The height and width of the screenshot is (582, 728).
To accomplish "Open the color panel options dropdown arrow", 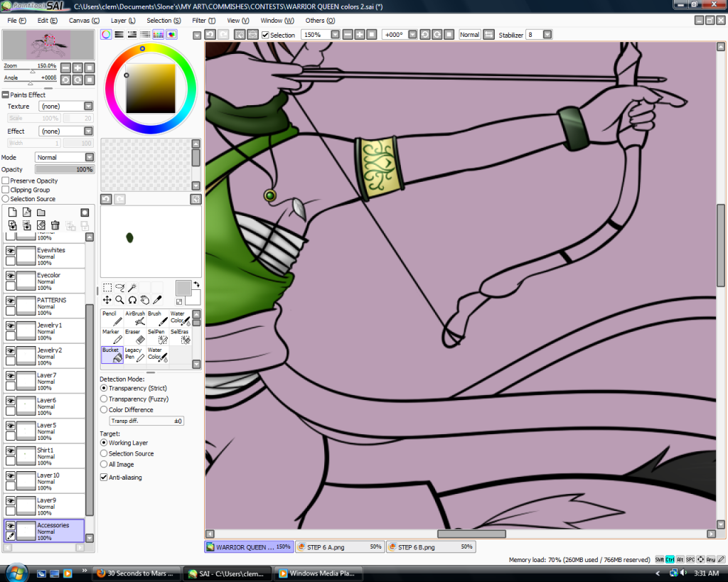I will tap(197, 36).
